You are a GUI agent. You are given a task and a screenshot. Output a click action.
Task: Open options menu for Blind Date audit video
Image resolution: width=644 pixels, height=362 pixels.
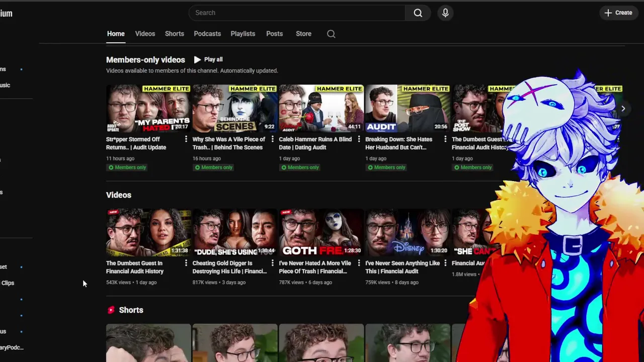click(x=359, y=139)
